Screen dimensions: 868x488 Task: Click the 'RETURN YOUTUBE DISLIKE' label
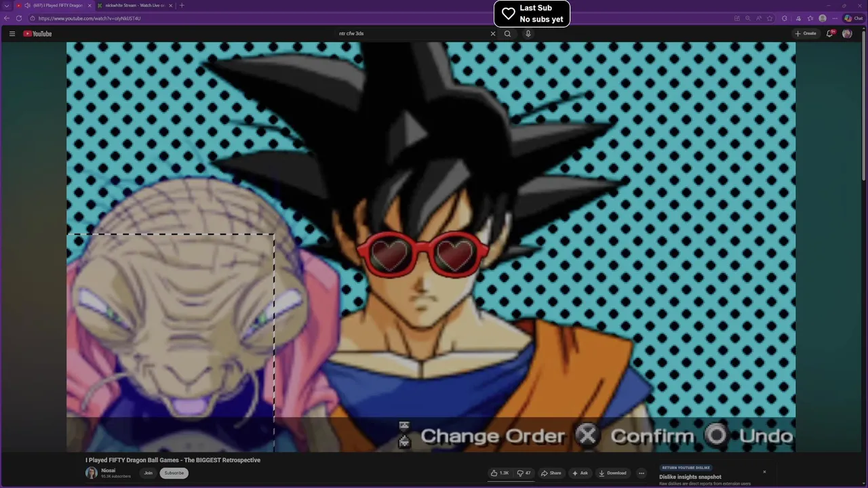(x=686, y=468)
